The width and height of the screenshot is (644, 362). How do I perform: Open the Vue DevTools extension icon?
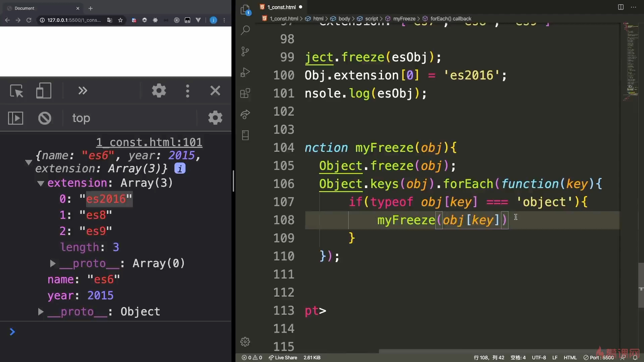click(x=198, y=20)
